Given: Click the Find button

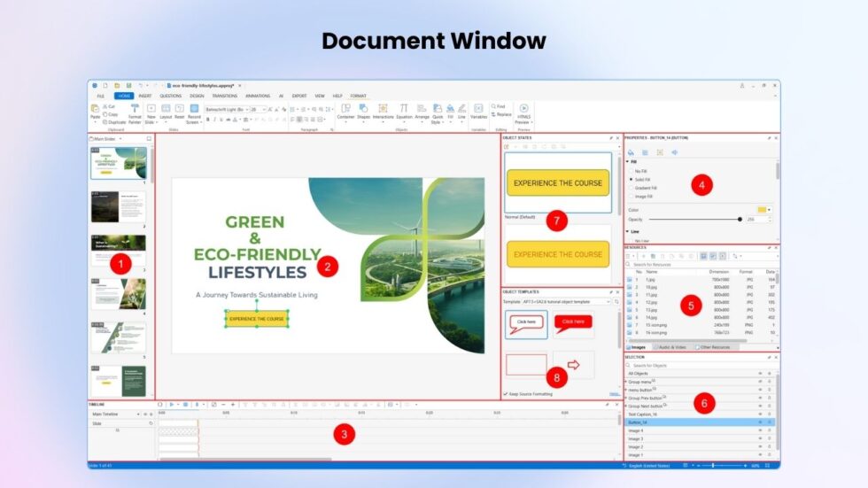Looking at the screenshot, I should coord(498,106).
